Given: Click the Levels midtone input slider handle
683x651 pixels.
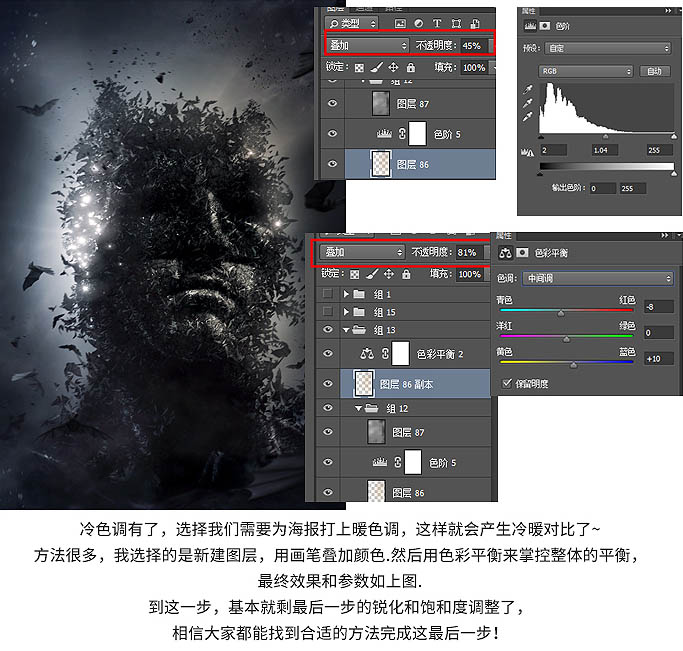Looking at the screenshot, I should 605,137.
